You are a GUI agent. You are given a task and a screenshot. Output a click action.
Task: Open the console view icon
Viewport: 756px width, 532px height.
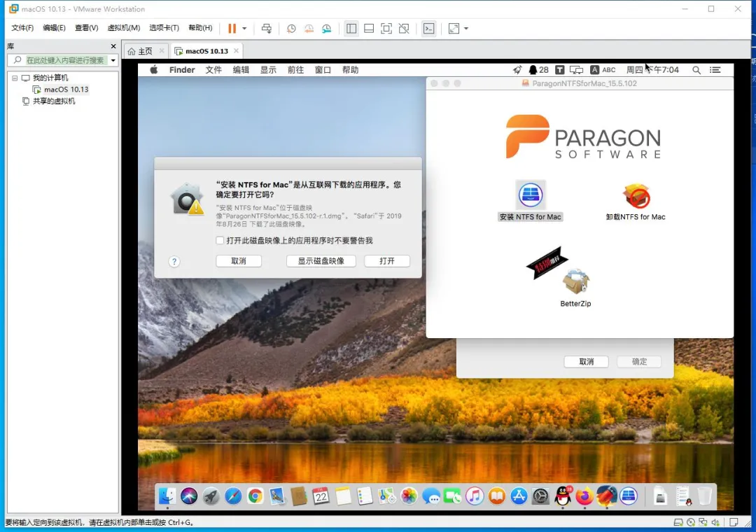coord(428,29)
